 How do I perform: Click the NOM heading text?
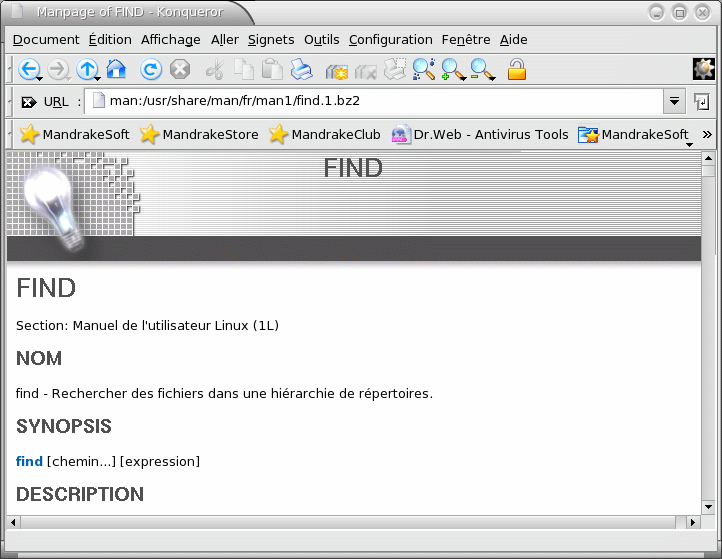click(39, 359)
